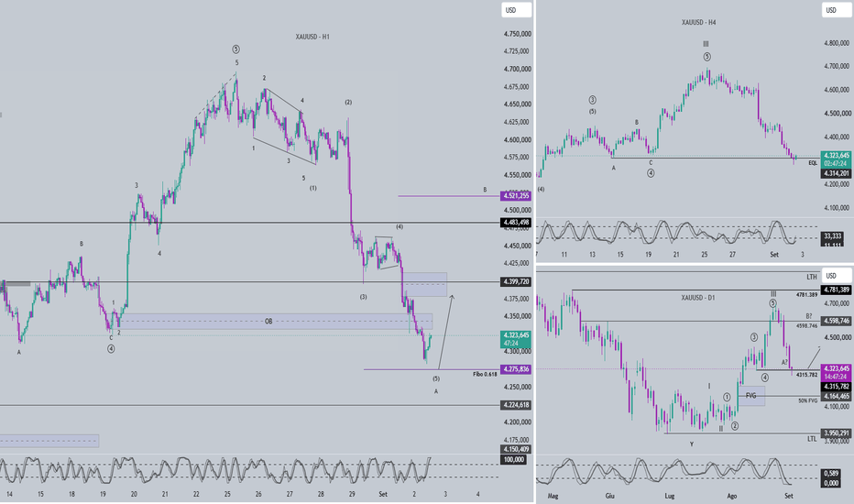Click the FVG box on D1 chart
854x504 pixels.
[x=751, y=396]
